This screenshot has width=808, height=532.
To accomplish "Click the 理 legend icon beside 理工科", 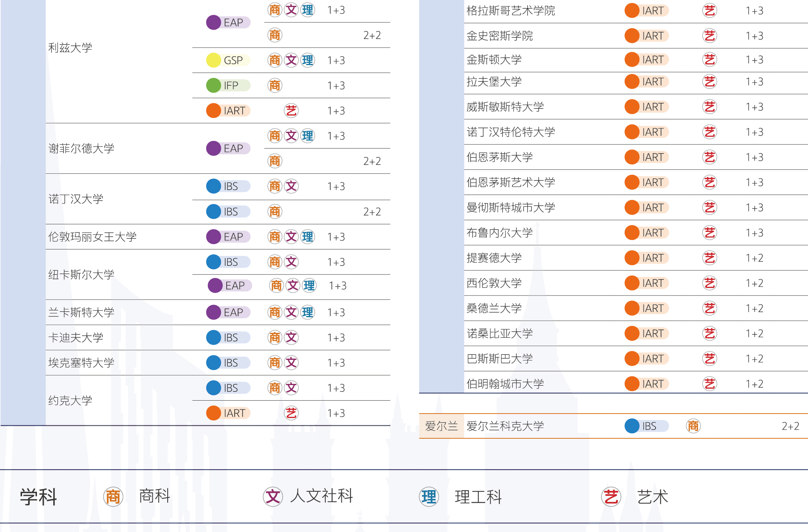I will (x=429, y=497).
